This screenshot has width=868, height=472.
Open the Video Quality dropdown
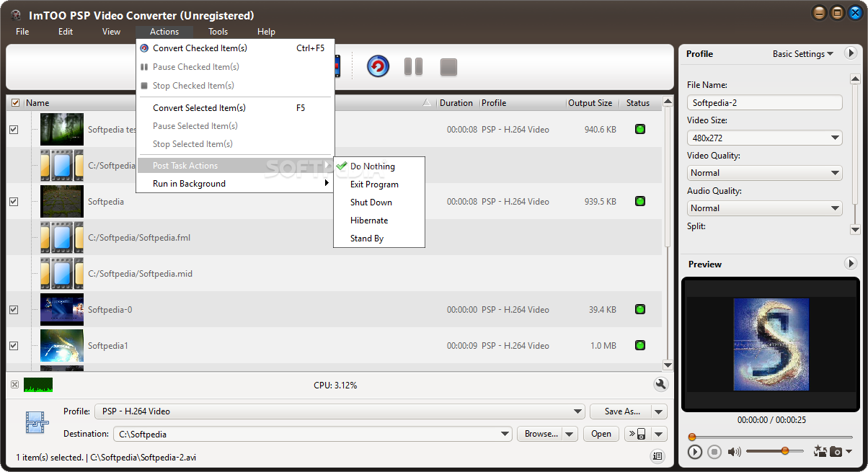click(764, 173)
